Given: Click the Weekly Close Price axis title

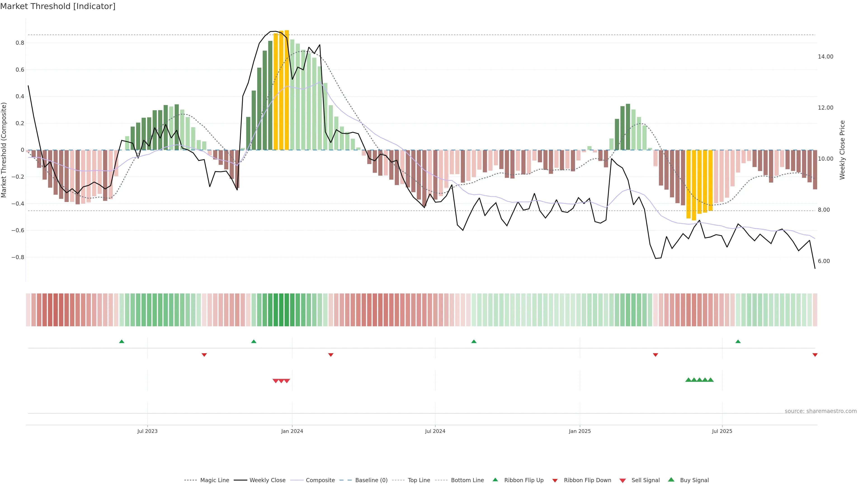Looking at the screenshot, I should 842,150.
